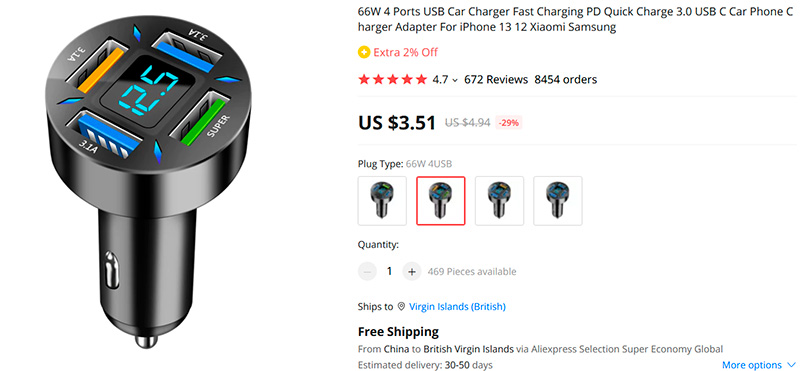Image resolution: width=800 pixels, height=371 pixels.
Task: Click the product title text
Action: [x=576, y=20]
